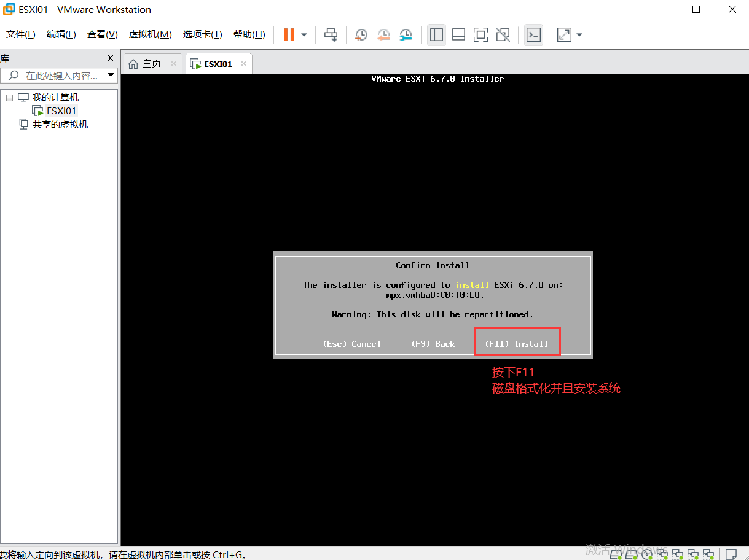Close the 库 library panel

(x=111, y=58)
